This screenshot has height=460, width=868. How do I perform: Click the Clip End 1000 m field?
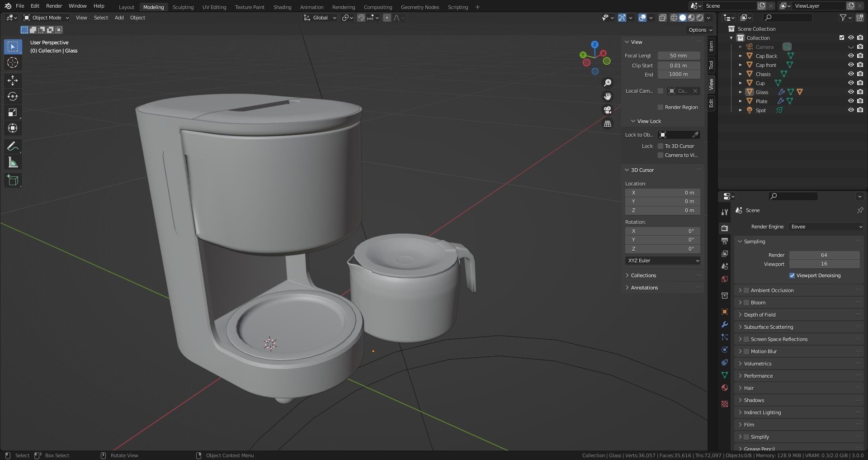(x=679, y=74)
